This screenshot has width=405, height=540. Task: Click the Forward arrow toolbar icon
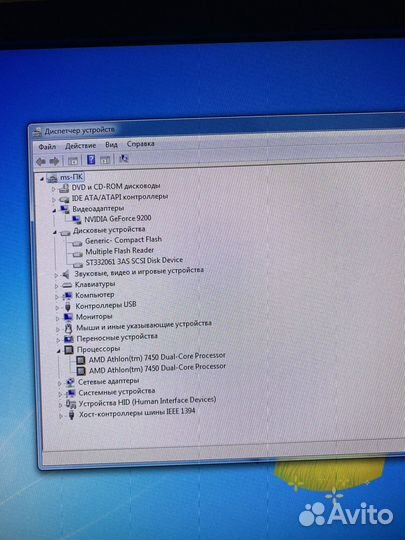[x=54, y=161]
